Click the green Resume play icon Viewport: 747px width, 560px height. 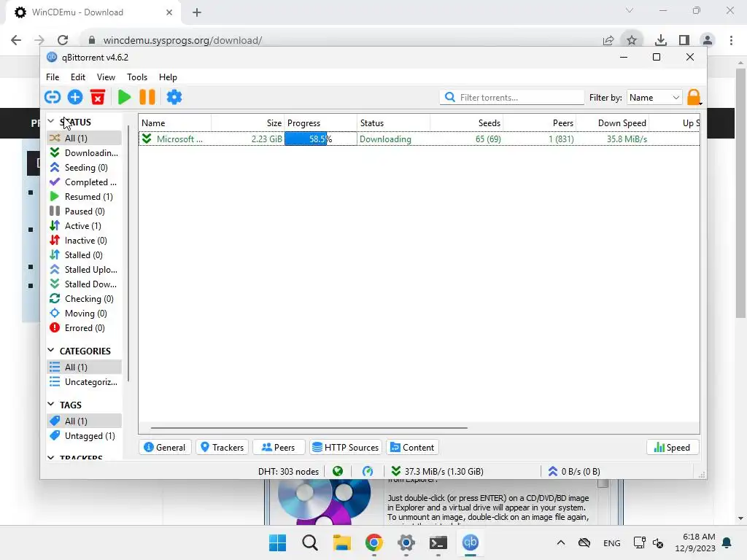[124, 97]
